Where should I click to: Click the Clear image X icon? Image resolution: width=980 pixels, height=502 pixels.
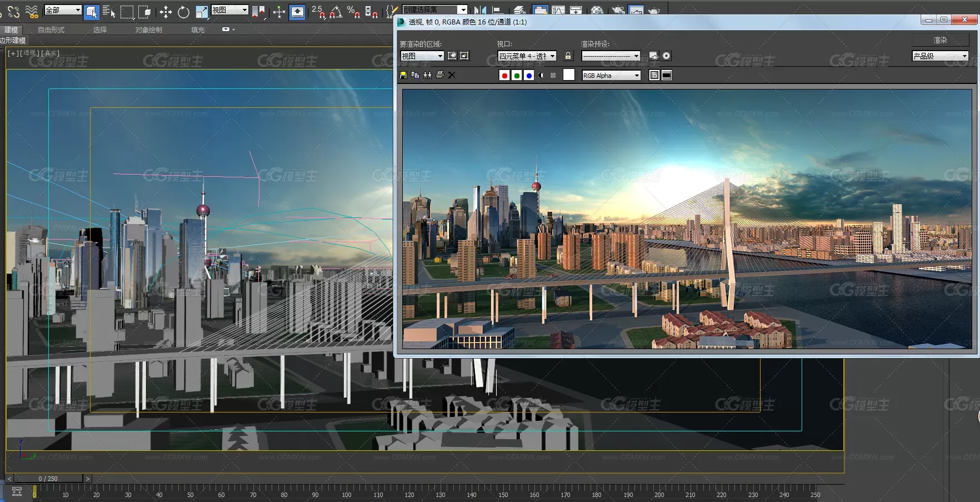coord(452,75)
